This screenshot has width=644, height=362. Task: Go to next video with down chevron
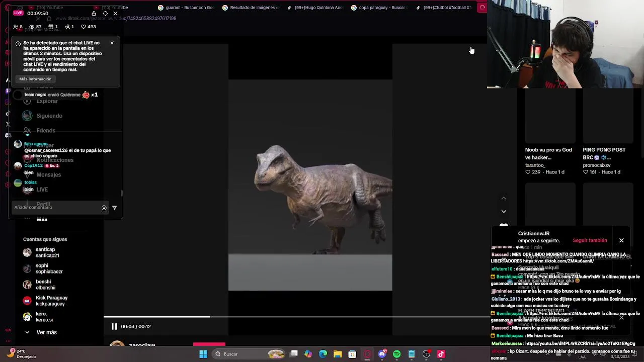[x=504, y=211]
